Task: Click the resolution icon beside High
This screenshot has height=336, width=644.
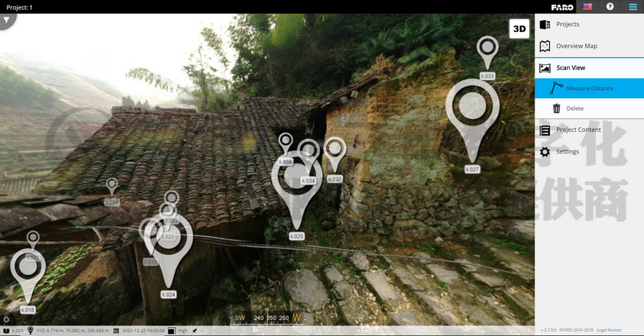Action: (171, 330)
